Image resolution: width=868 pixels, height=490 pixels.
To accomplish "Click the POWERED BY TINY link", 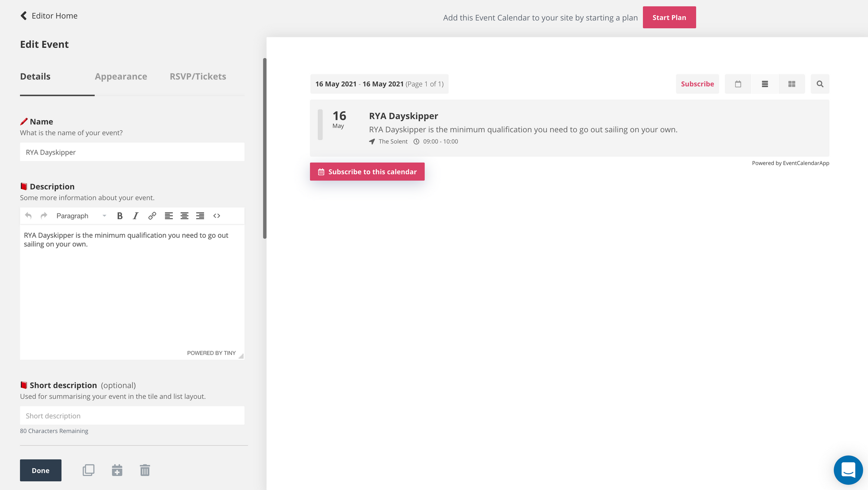I will [x=211, y=353].
